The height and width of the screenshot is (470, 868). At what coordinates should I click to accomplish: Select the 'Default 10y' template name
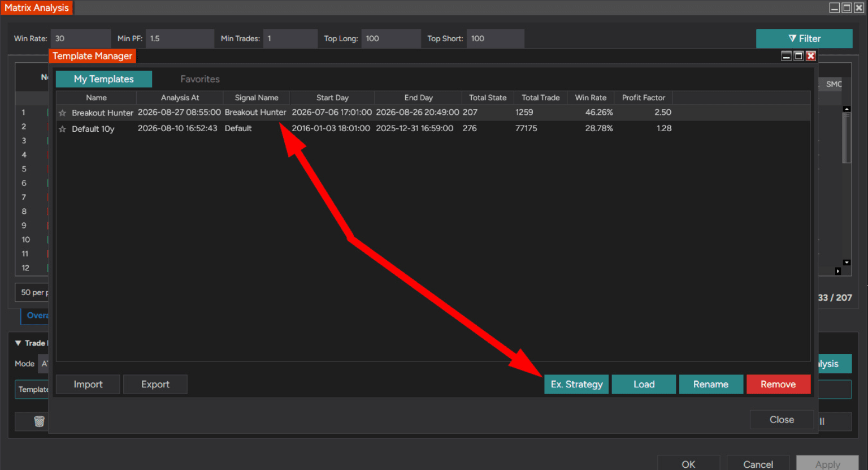point(93,129)
